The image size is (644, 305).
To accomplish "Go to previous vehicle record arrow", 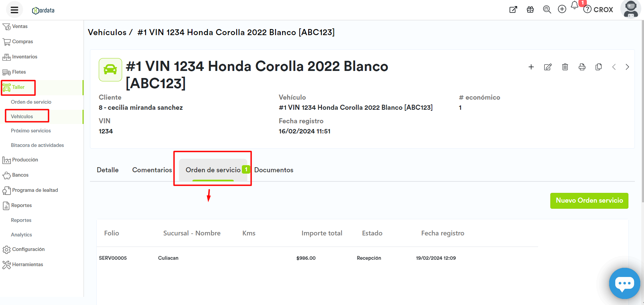I will click(x=614, y=67).
